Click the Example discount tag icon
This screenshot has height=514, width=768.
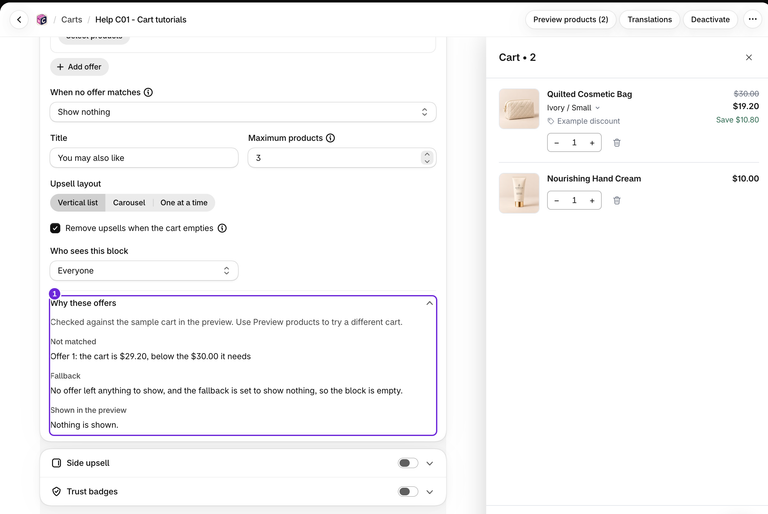(551, 121)
